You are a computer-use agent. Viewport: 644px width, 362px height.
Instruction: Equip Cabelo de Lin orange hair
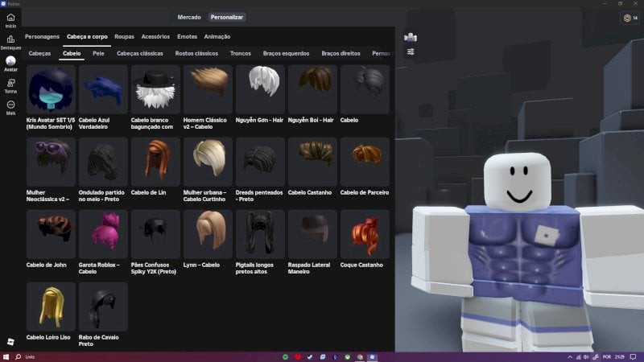(155, 162)
